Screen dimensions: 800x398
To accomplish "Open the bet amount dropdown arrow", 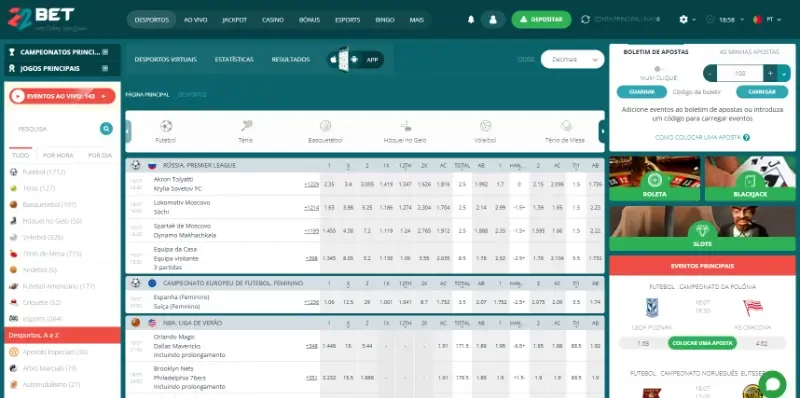I will coord(784,73).
